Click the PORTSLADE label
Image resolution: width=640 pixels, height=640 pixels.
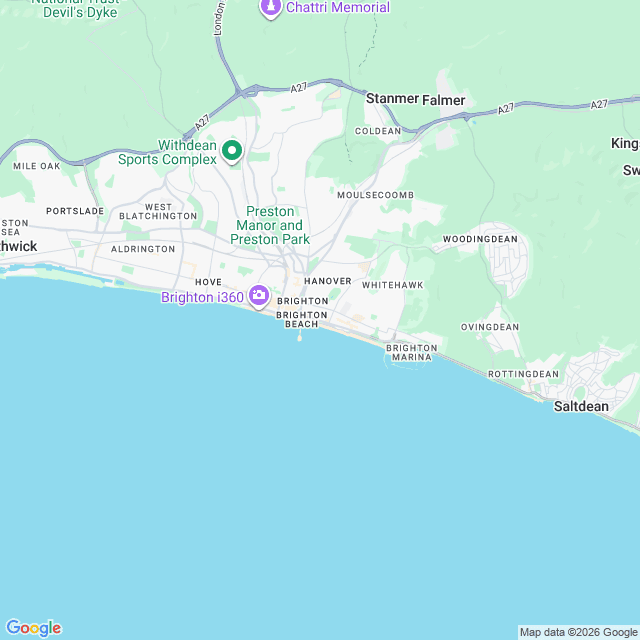(75, 211)
